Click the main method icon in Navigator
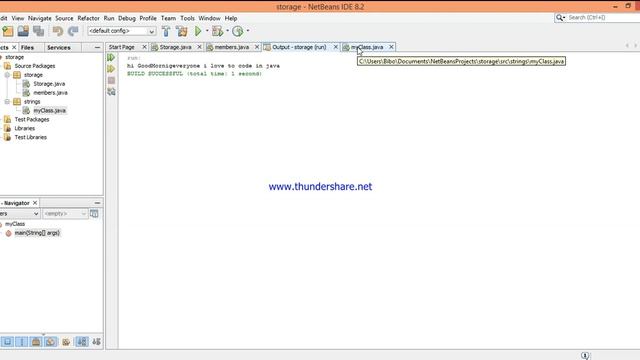This screenshot has height=360, width=640. tap(9, 233)
